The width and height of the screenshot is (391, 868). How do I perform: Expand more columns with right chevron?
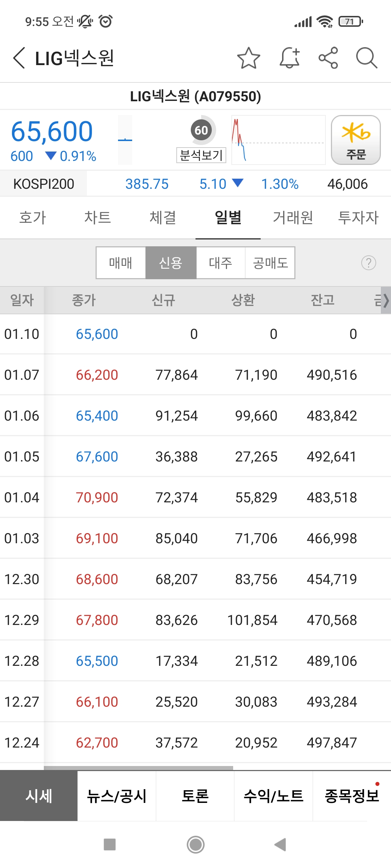coord(386,300)
